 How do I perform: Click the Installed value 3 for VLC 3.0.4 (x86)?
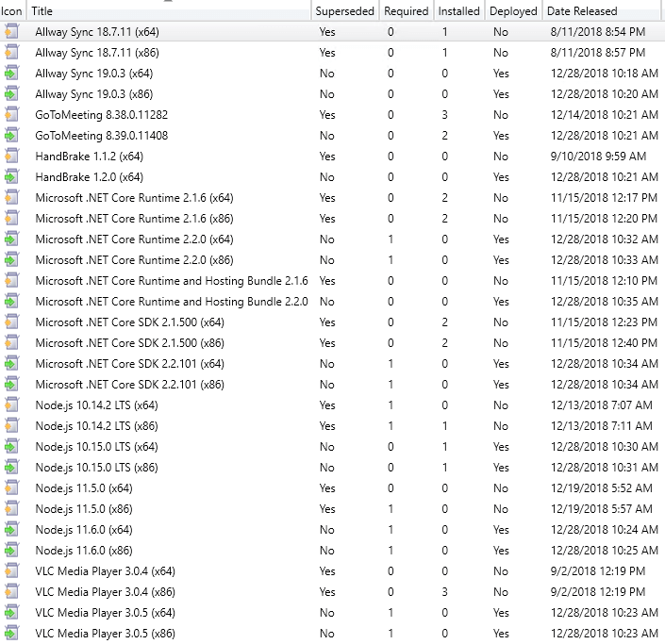coord(444,592)
